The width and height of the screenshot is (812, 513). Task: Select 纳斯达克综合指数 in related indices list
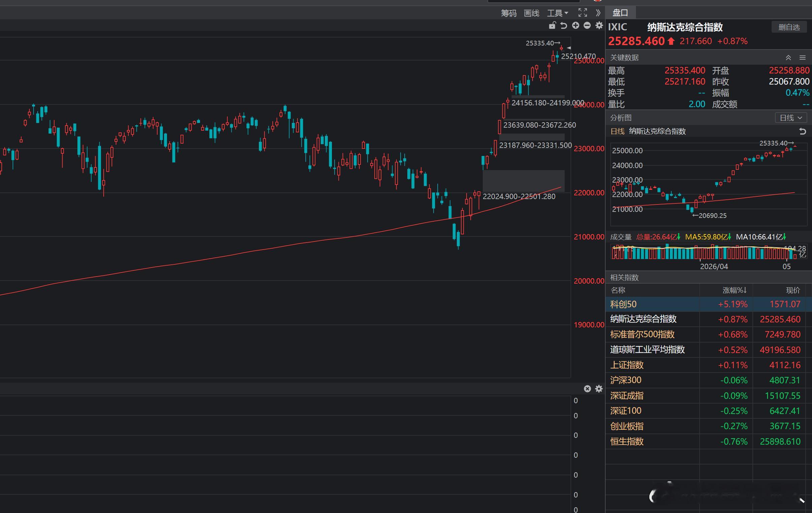coord(708,319)
